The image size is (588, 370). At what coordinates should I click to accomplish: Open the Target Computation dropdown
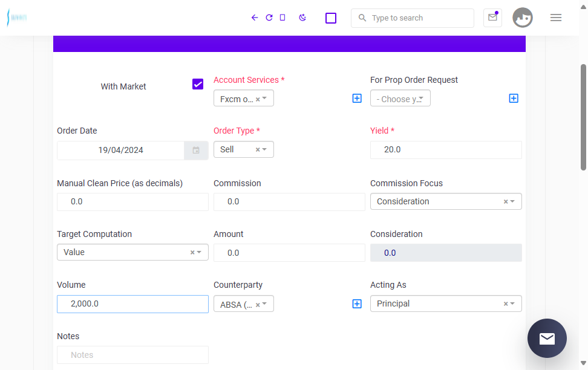point(199,252)
